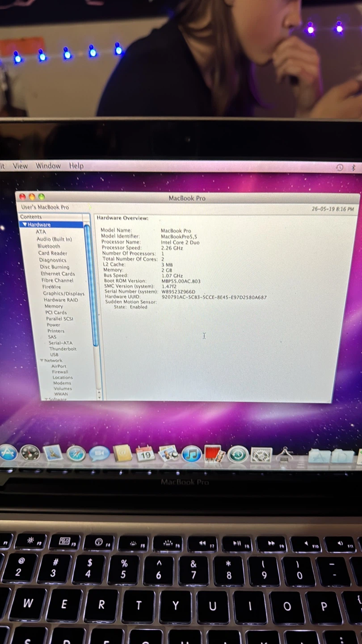Image resolution: width=362 pixels, height=644 pixels.
Task: Select Thunderbolt in the sidebar
Action: pyautogui.click(x=63, y=349)
